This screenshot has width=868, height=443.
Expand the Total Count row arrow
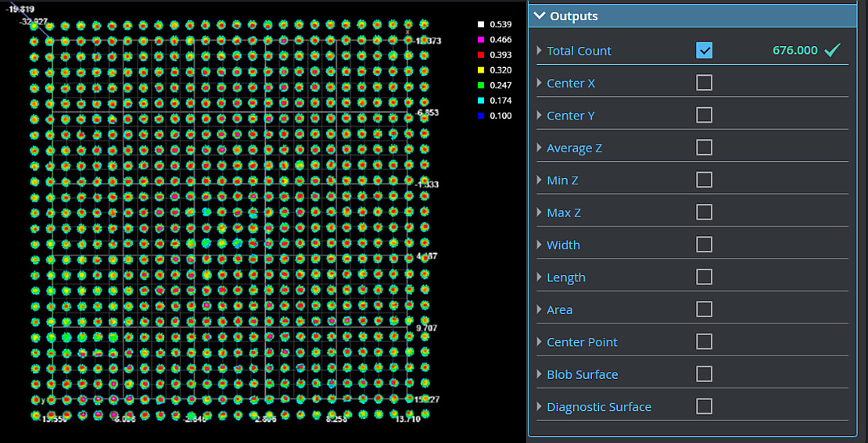(539, 51)
